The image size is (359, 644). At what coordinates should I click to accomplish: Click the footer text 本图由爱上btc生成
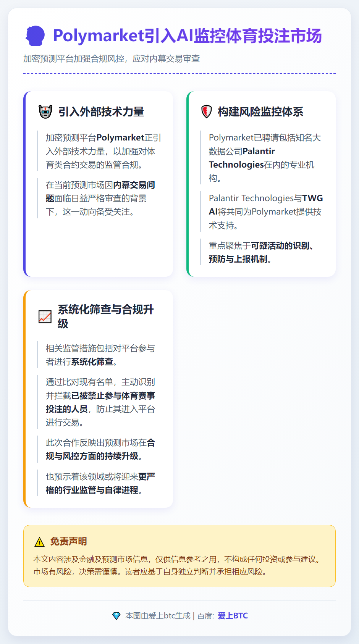pos(158,616)
